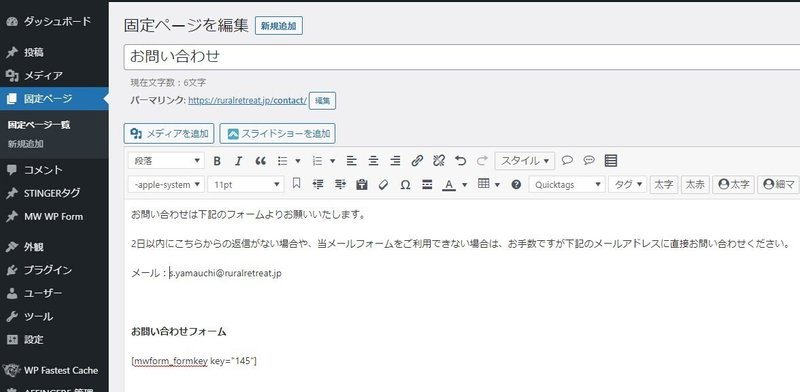Insert a horizontal line

(428, 184)
